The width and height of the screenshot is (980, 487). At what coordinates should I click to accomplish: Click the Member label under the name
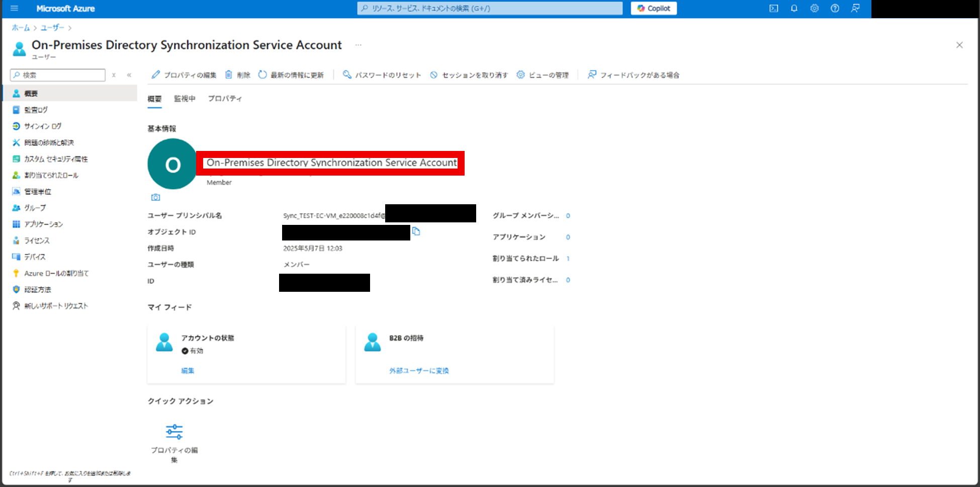(219, 183)
